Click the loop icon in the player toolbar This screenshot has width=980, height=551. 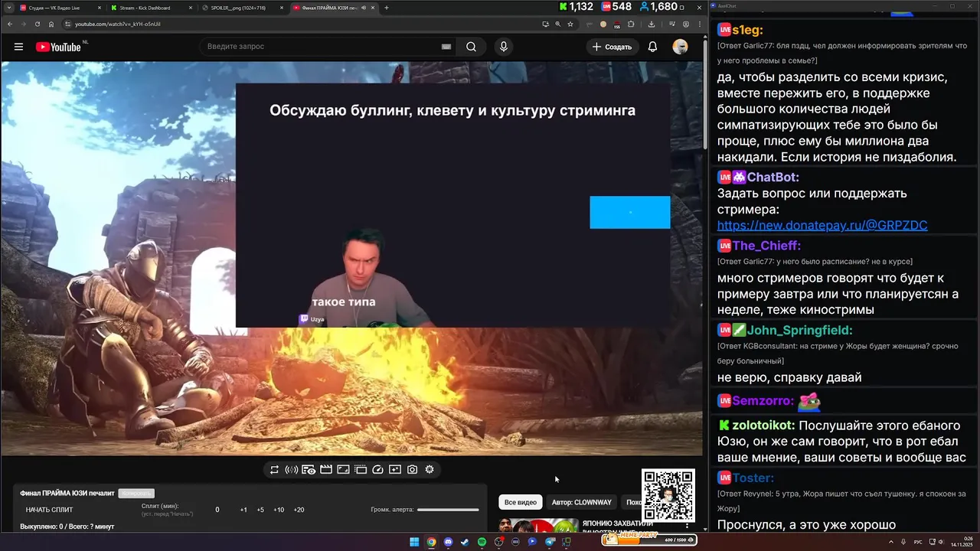(274, 470)
